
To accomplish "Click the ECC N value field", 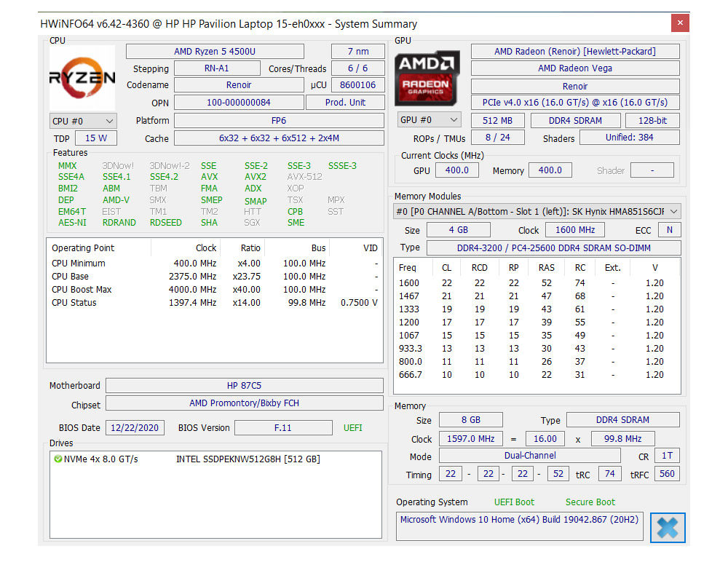I will tap(670, 230).
